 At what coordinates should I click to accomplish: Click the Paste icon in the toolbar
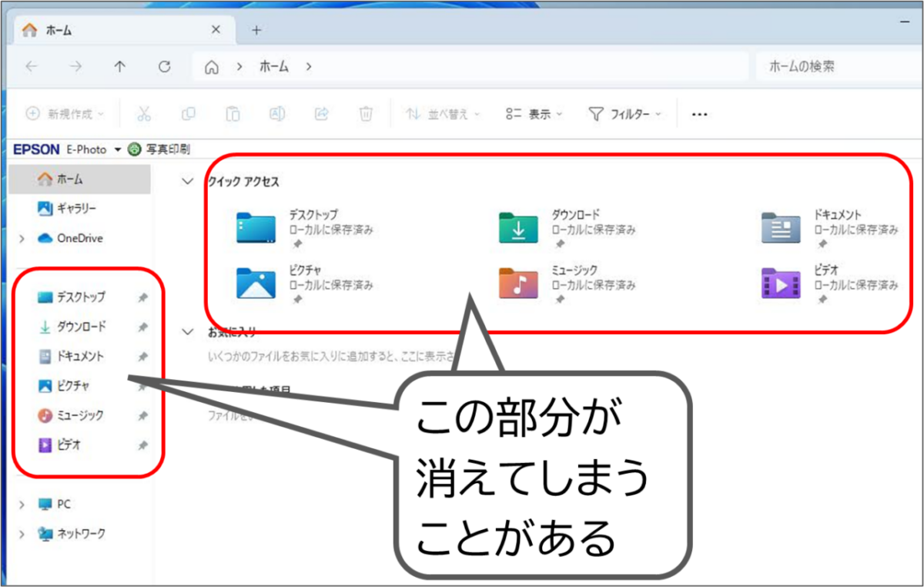tap(233, 113)
